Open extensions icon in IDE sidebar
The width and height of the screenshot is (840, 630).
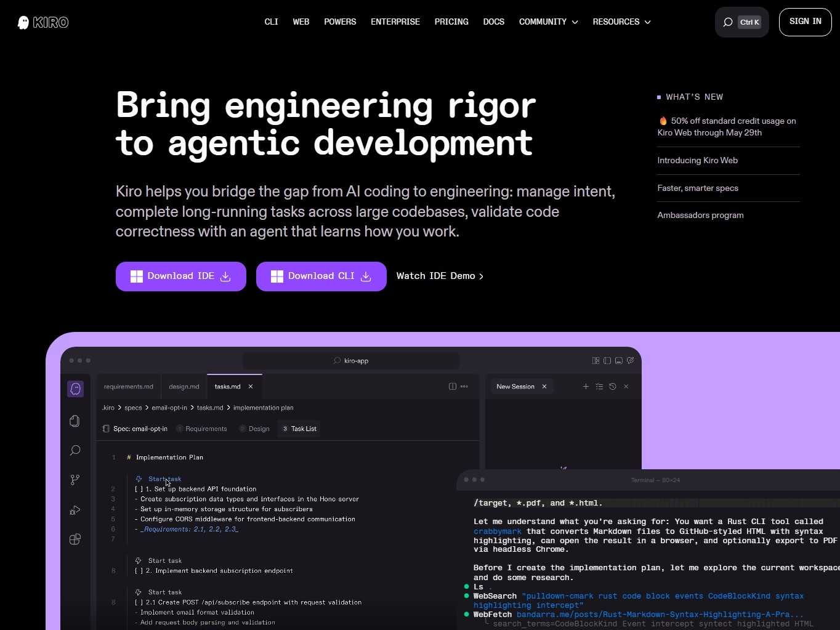pyautogui.click(x=75, y=539)
